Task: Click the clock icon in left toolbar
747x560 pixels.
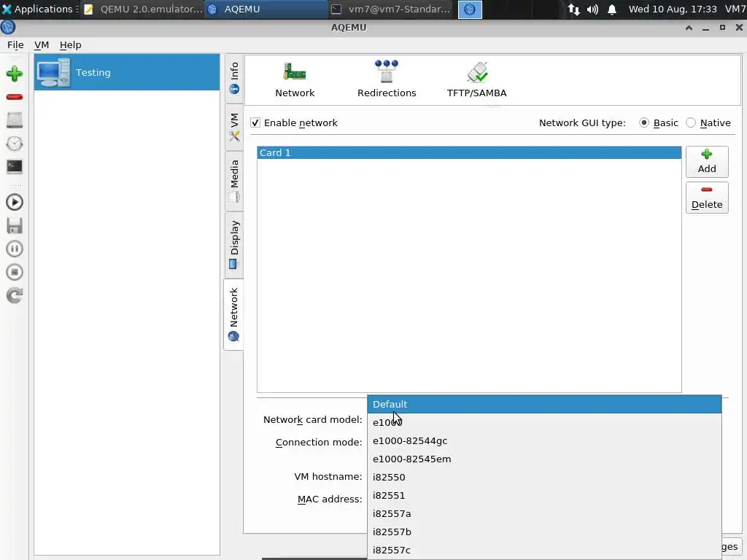Action: (x=15, y=144)
